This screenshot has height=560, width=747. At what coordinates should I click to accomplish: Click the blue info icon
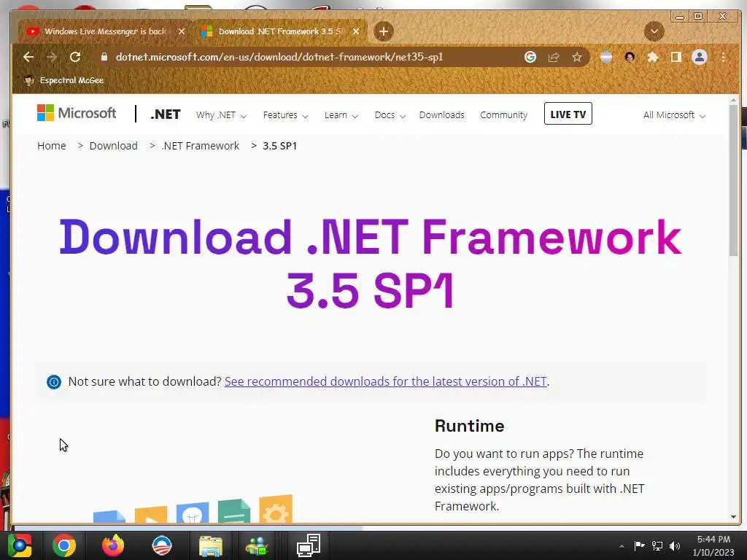[x=54, y=382]
